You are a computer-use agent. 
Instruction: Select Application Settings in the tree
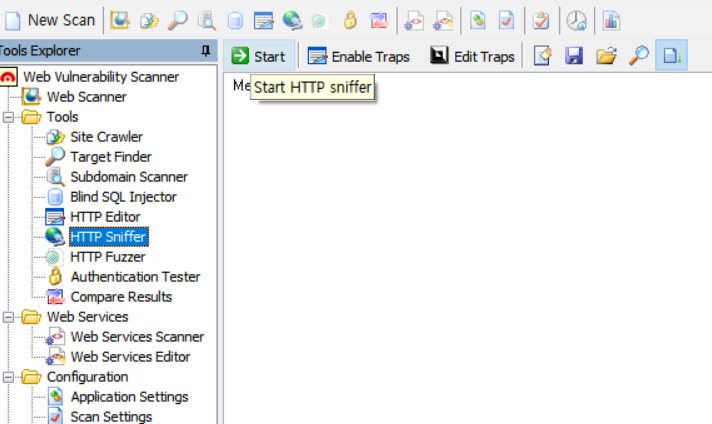coord(129,396)
